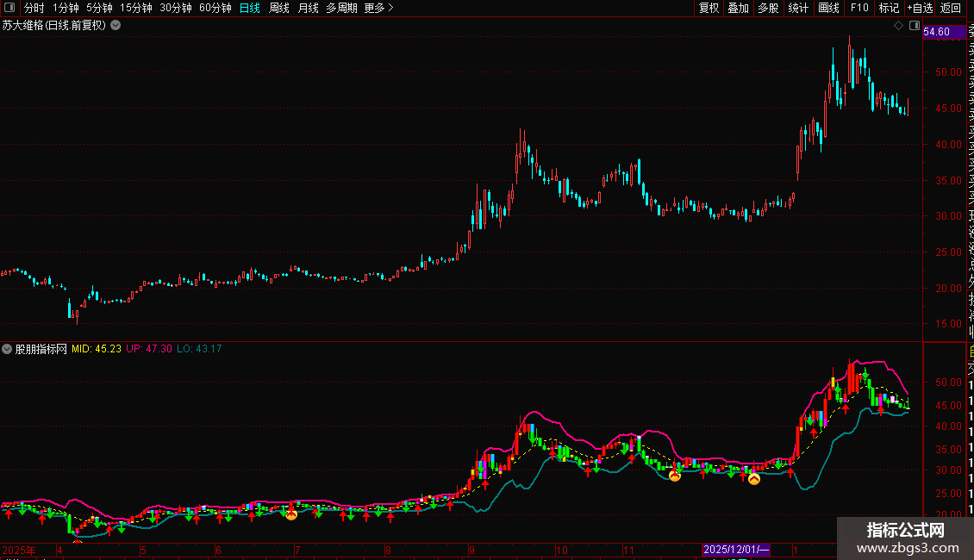The image size is (974, 560).
Task: Click the 统计 statistics button
Action: (798, 8)
